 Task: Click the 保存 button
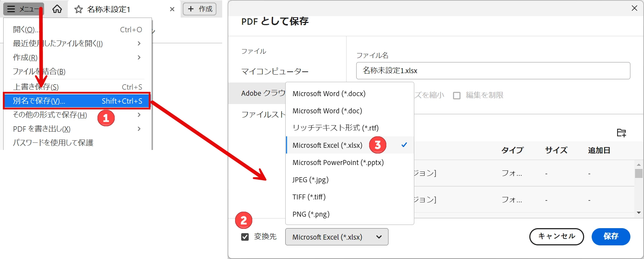[611, 236]
